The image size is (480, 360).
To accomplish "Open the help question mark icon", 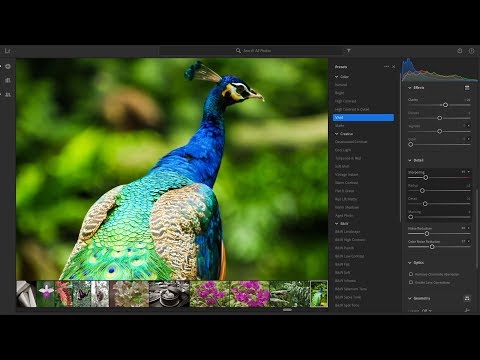I will [471, 51].
